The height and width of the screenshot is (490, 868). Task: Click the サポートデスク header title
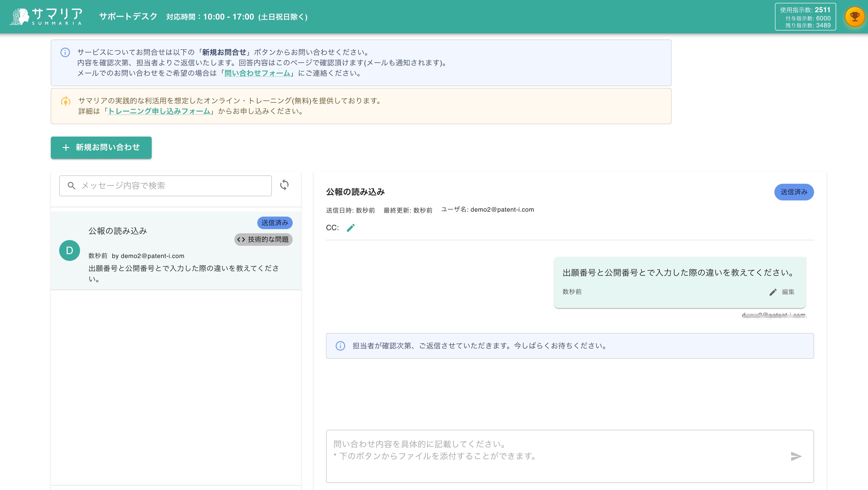(128, 16)
